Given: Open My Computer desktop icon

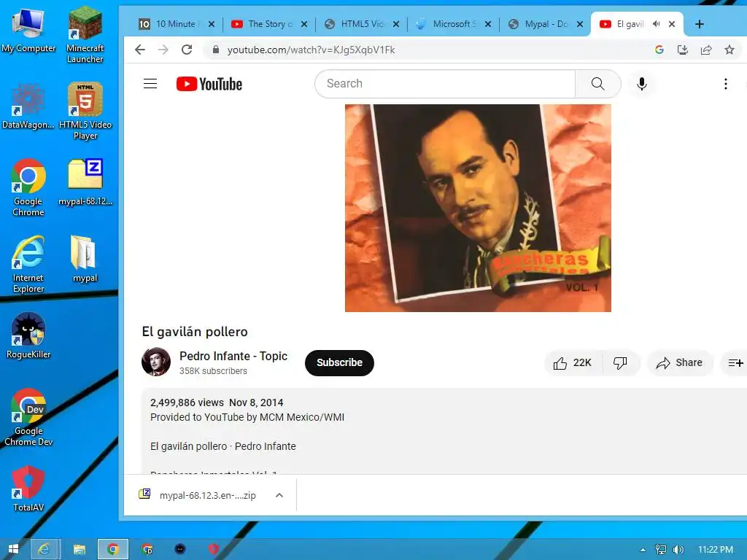Looking at the screenshot, I should [x=28, y=29].
